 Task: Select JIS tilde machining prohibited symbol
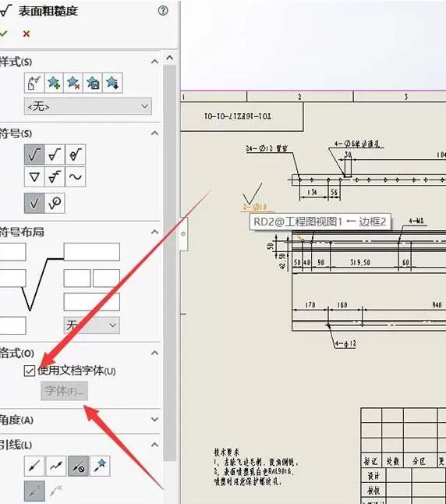pos(75,176)
